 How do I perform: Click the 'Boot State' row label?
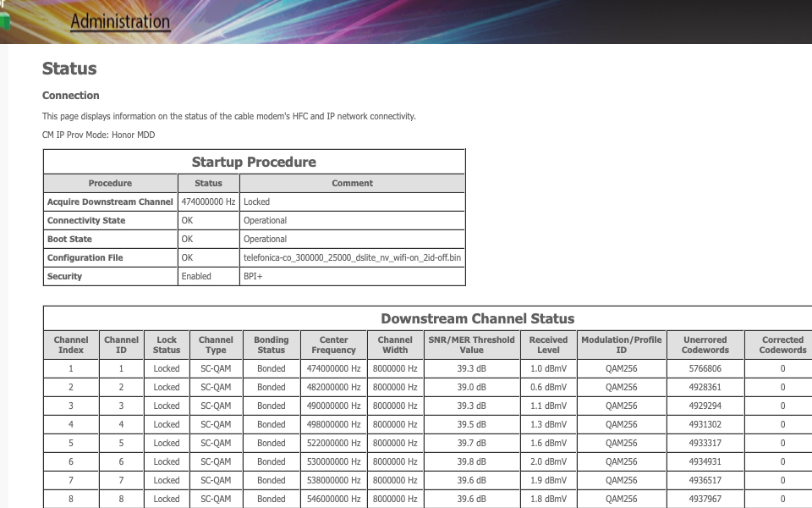coord(69,239)
